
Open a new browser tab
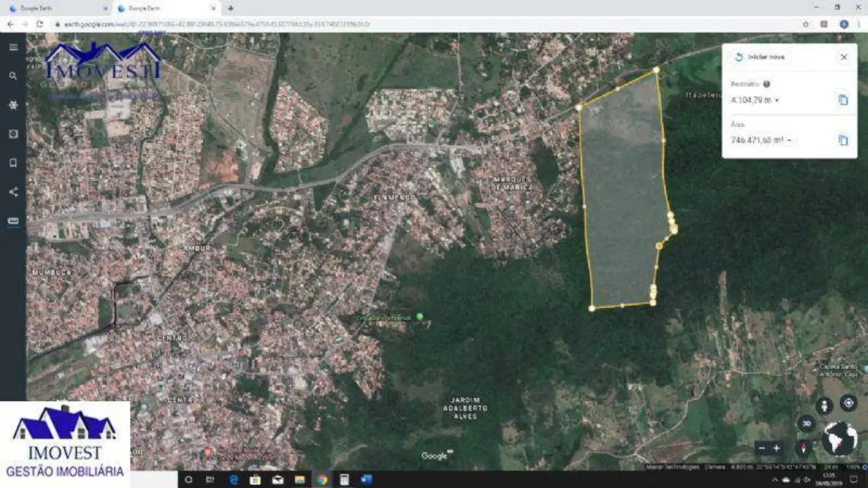tap(231, 8)
